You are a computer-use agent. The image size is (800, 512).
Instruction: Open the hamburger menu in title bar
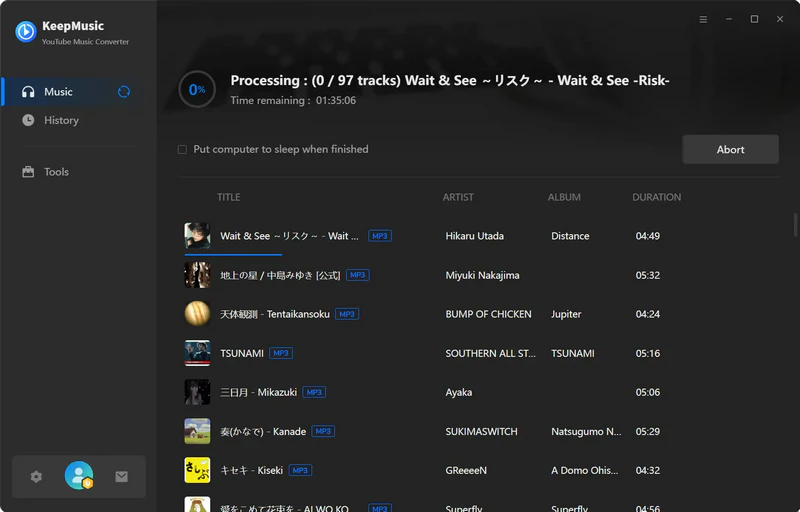703,19
